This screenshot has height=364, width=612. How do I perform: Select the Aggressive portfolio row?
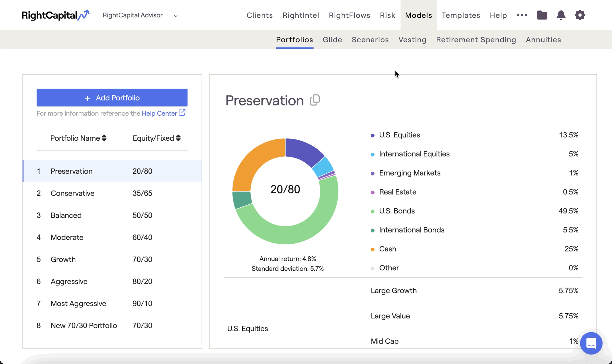(x=112, y=281)
